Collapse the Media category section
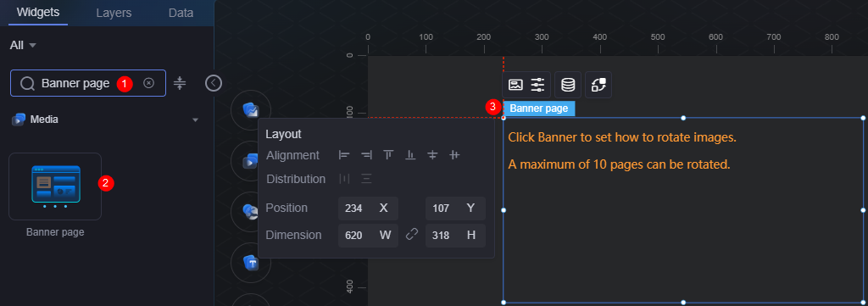 (x=195, y=120)
